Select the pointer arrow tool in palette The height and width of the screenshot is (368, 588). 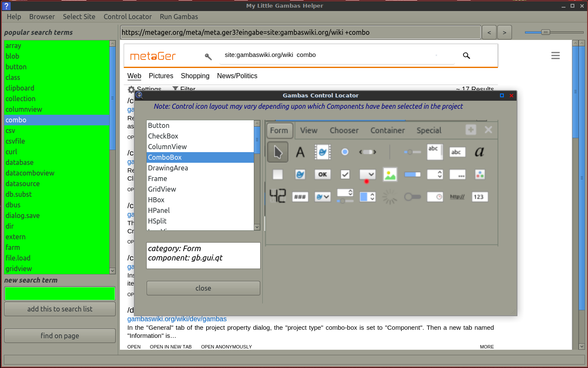pos(278,152)
